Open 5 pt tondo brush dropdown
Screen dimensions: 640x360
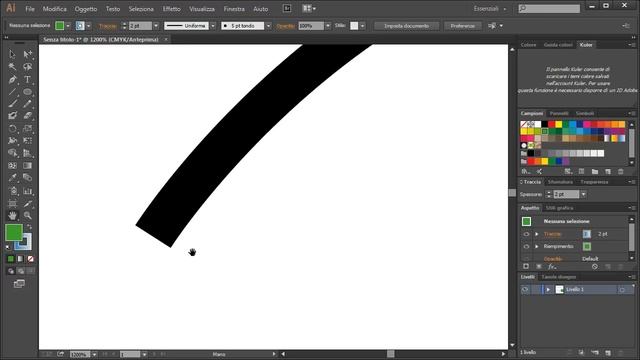tap(268, 26)
